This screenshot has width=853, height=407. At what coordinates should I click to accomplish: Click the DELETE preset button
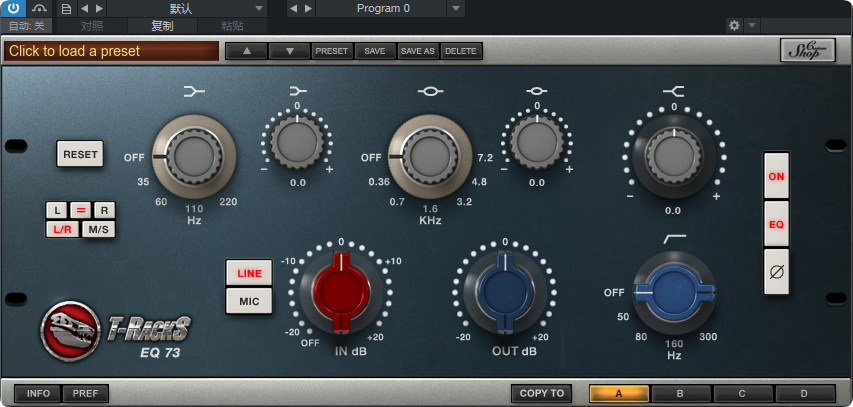click(461, 51)
